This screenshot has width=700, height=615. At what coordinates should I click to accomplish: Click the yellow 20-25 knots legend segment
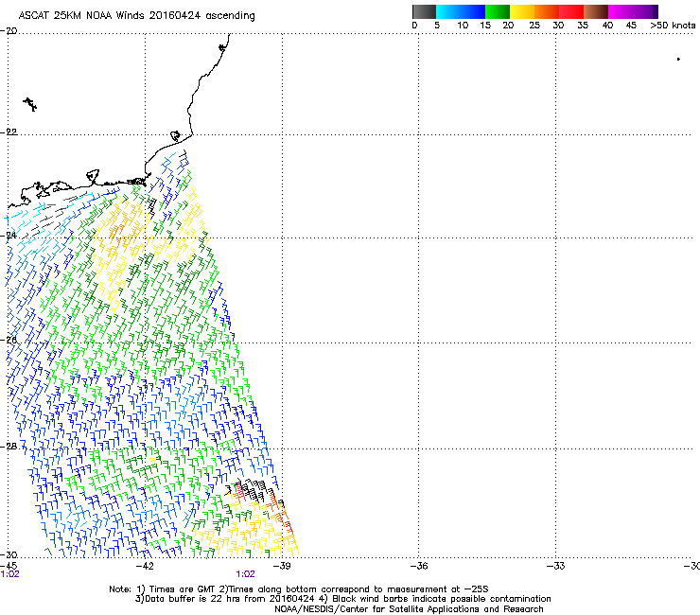pyautogui.click(x=522, y=11)
